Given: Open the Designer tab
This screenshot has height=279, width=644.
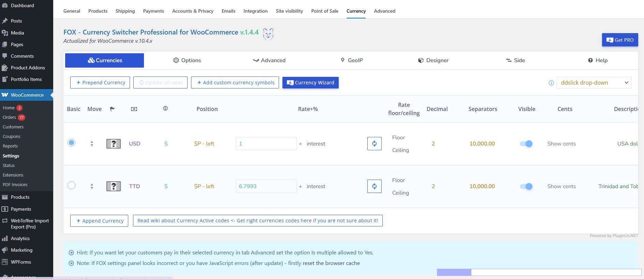Looking at the screenshot, I should (433, 60).
